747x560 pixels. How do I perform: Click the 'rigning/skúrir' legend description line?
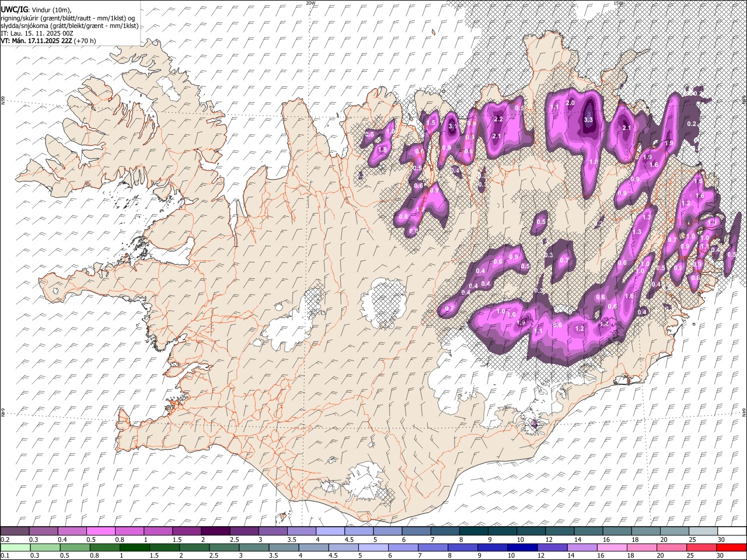pos(68,17)
